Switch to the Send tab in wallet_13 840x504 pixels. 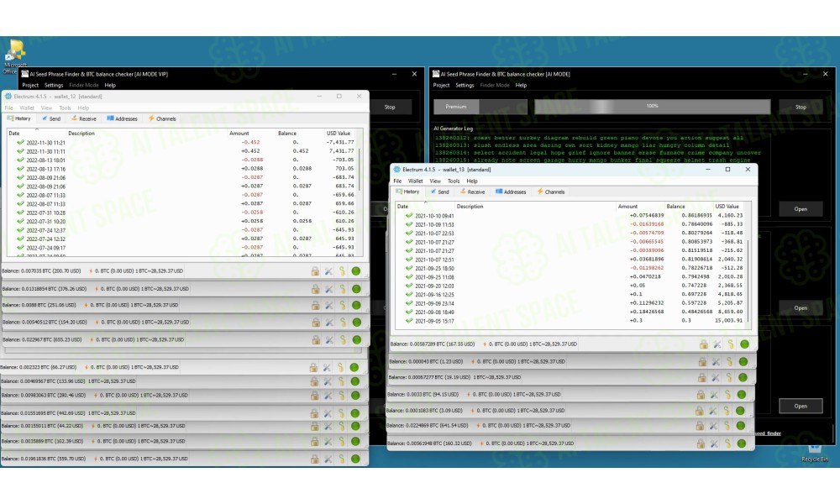(440, 192)
